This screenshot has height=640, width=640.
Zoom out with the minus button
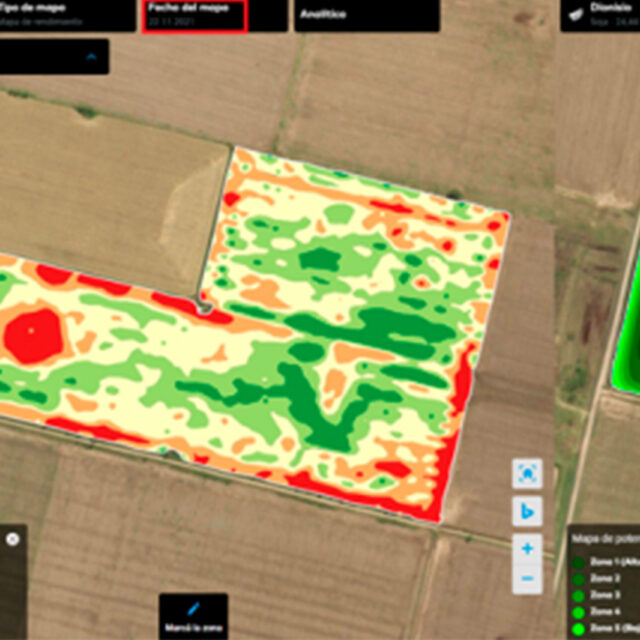pyautogui.click(x=527, y=578)
